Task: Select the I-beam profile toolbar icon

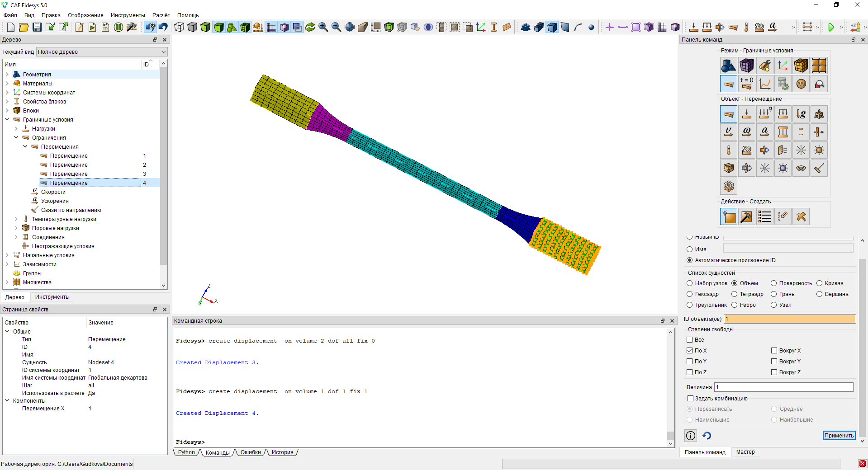Action: click(494, 27)
